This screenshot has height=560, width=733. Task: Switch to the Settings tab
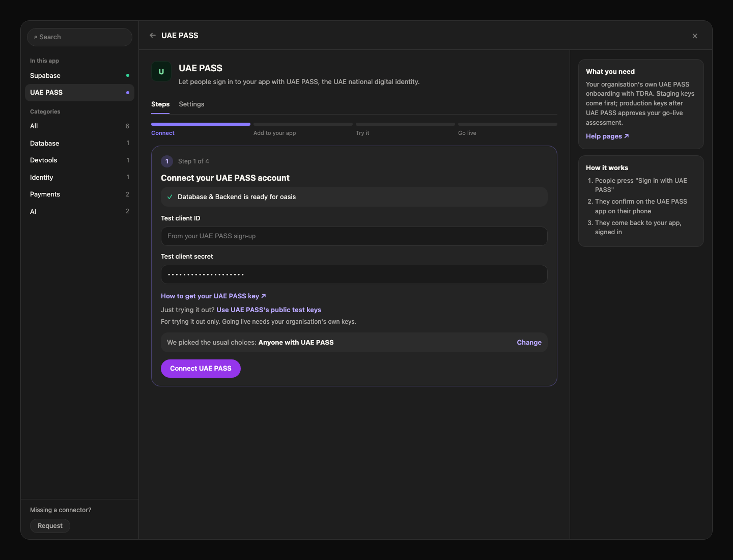[x=191, y=104]
